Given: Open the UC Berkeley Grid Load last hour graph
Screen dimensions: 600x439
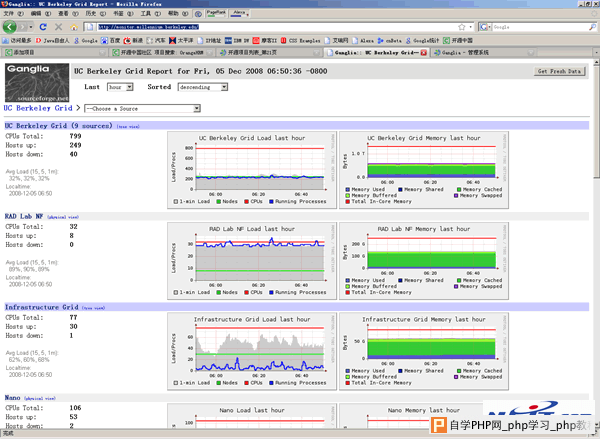Looking at the screenshot, I should (252, 170).
